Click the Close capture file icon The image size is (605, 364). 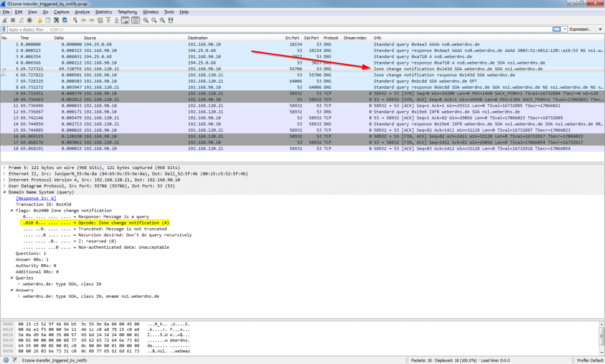coord(56,20)
